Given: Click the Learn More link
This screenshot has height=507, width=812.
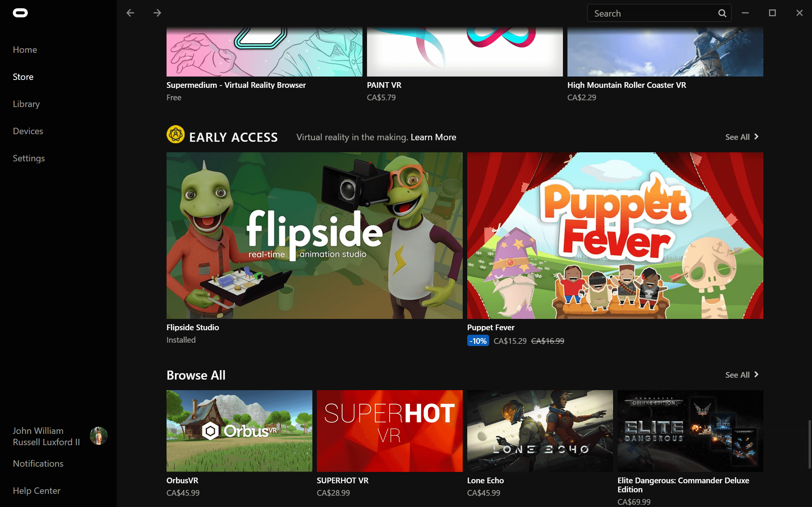Looking at the screenshot, I should click(x=433, y=137).
